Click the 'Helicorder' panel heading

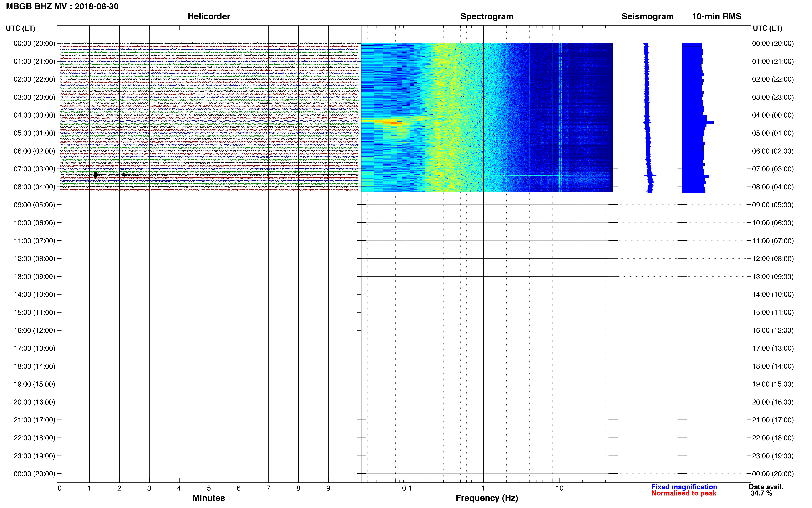pos(208,16)
